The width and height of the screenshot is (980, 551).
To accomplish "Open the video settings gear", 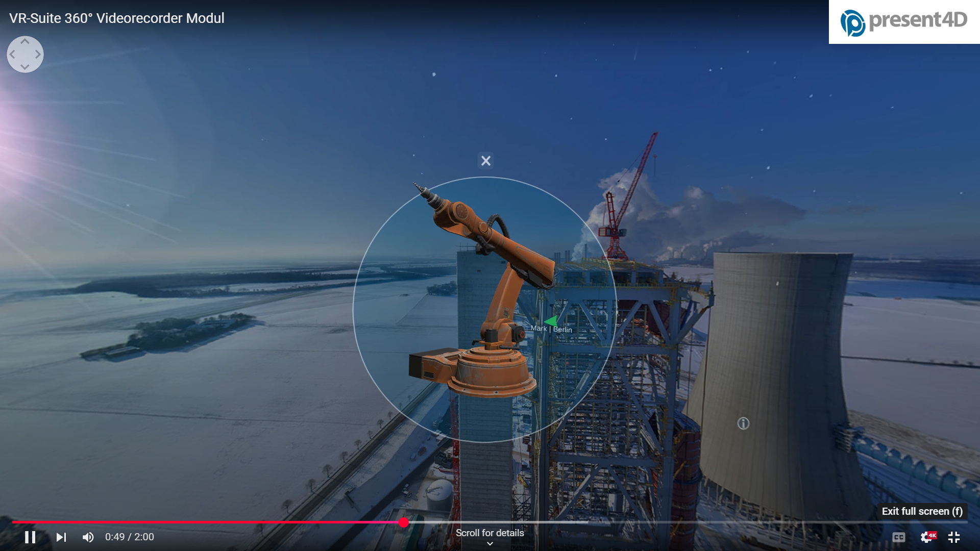I will [927, 537].
